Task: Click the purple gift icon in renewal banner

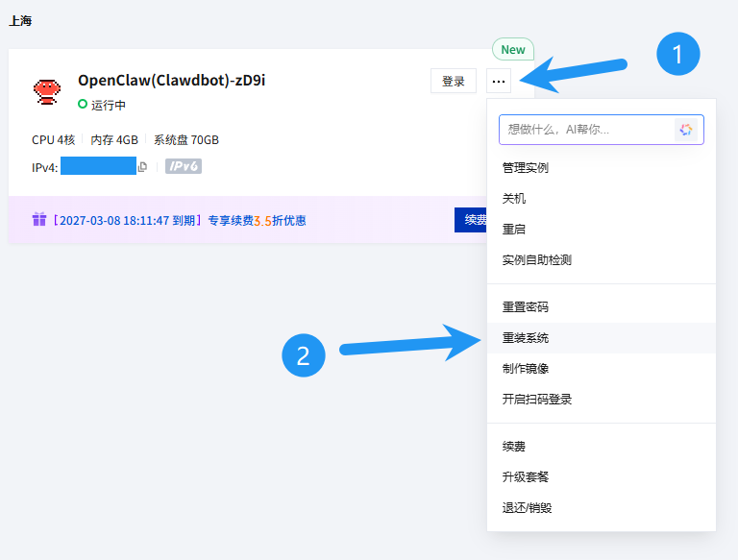Action: point(39,220)
